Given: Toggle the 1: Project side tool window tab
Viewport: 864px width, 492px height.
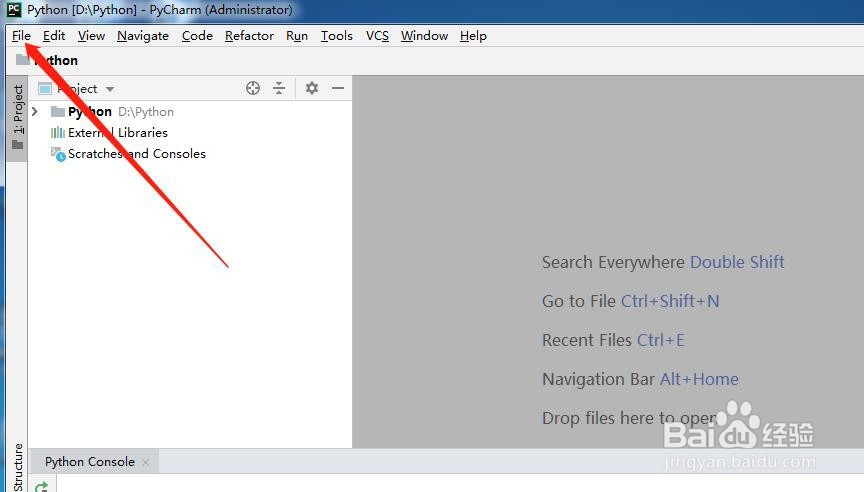Looking at the screenshot, I should point(18,117).
